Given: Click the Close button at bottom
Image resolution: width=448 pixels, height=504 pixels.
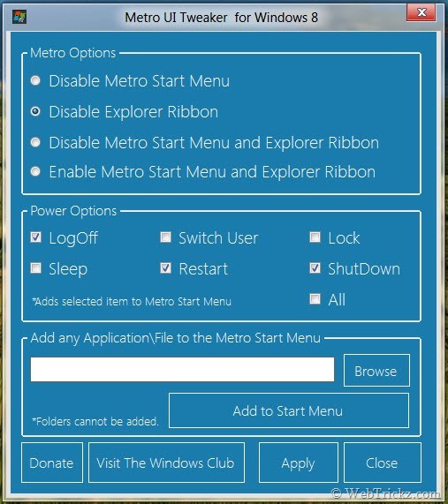Looking at the screenshot, I should [382, 463].
